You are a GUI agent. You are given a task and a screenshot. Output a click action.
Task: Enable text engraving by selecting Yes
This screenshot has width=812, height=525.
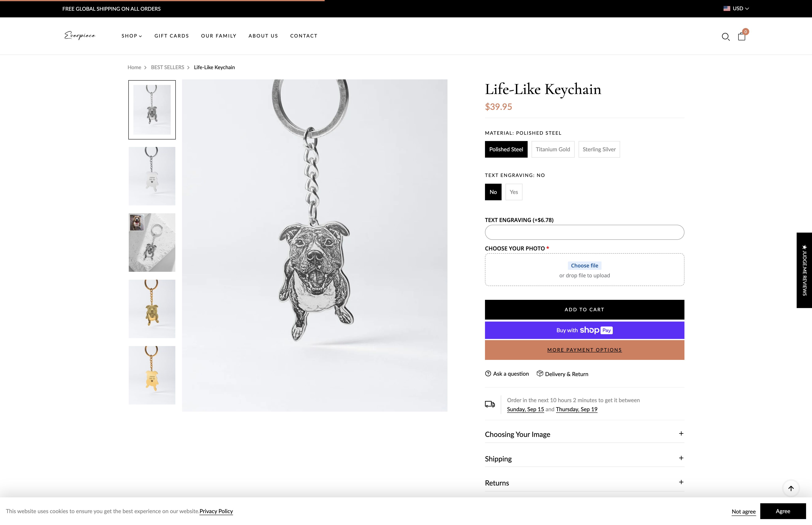pos(514,192)
